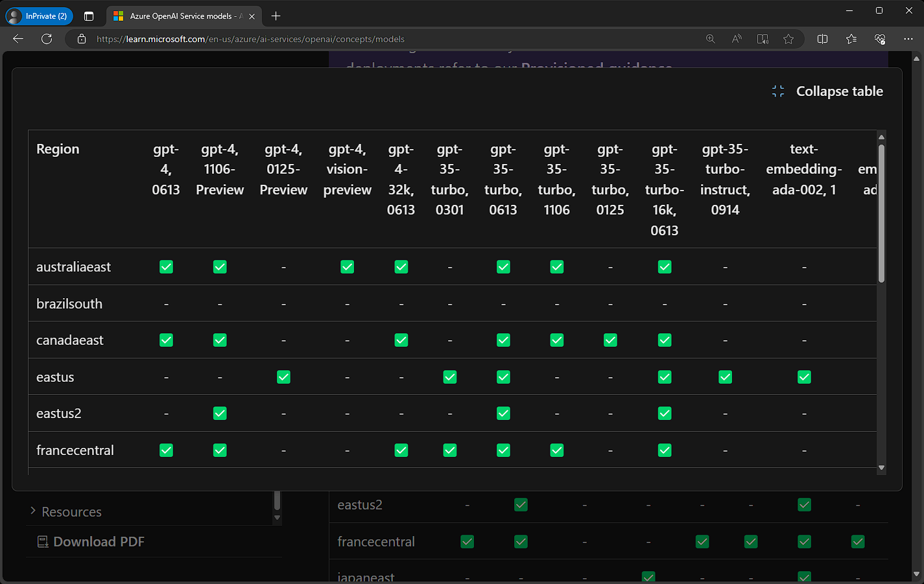Click canadaeast gpt-35-turbo 0125 checkmark
The width and height of the screenshot is (924, 584).
pos(610,340)
